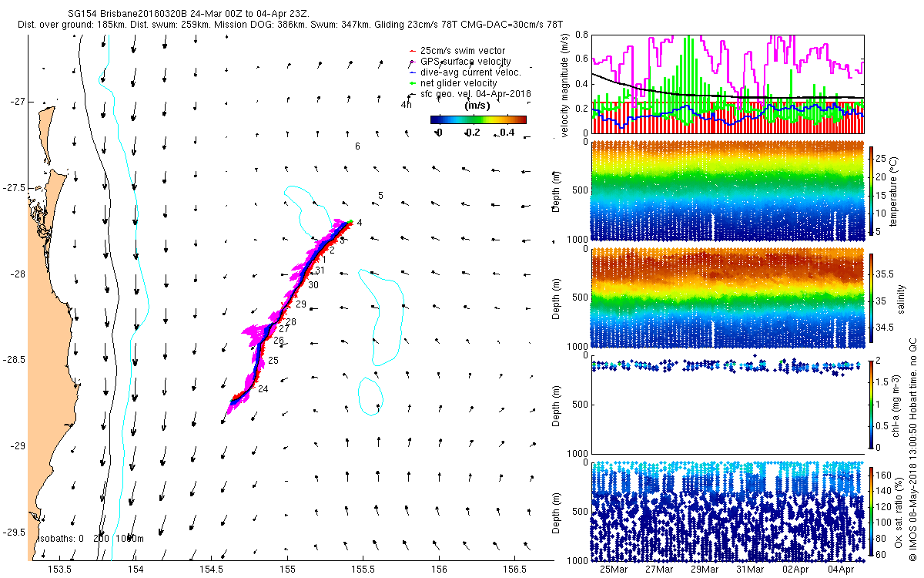Screen dimensions: 924x578
Task: Click the 'salinity' colorbar label
Action: [x=902, y=299]
